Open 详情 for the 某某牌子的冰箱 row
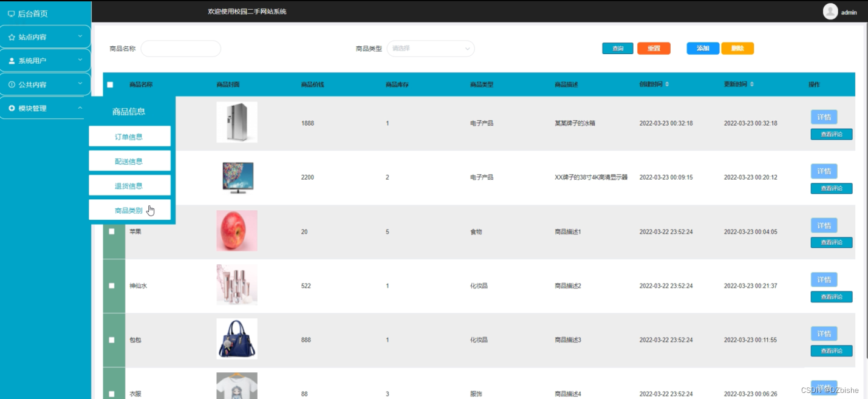The width and height of the screenshot is (868, 399). (824, 117)
